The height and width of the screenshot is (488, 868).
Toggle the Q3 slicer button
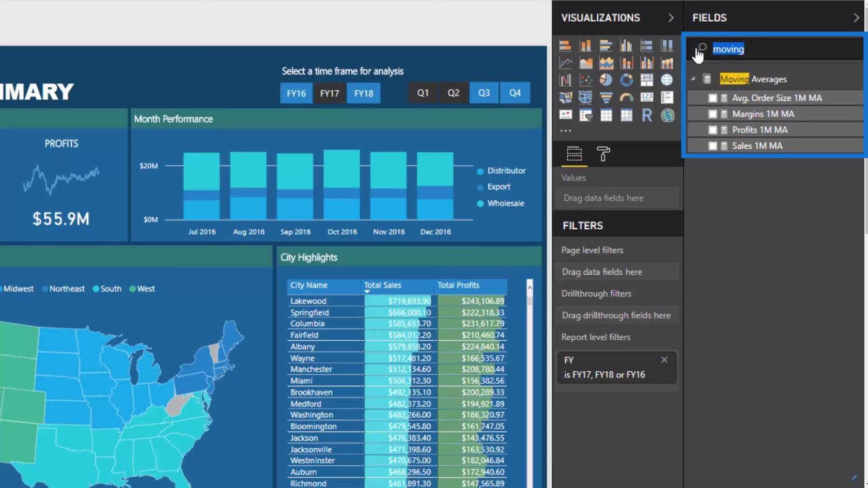point(484,93)
